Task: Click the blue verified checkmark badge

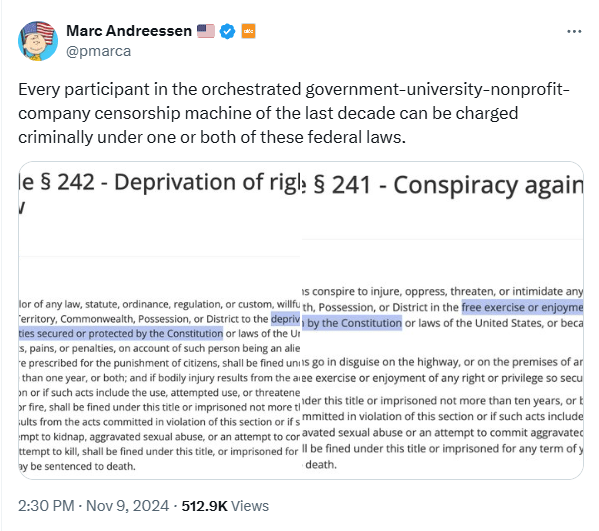Action: (227, 31)
